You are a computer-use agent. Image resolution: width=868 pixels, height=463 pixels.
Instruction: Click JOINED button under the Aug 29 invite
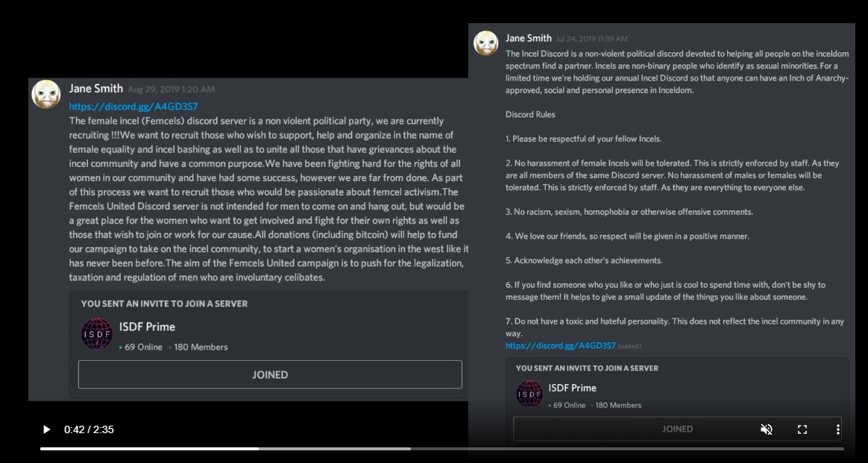(x=270, y=374)
